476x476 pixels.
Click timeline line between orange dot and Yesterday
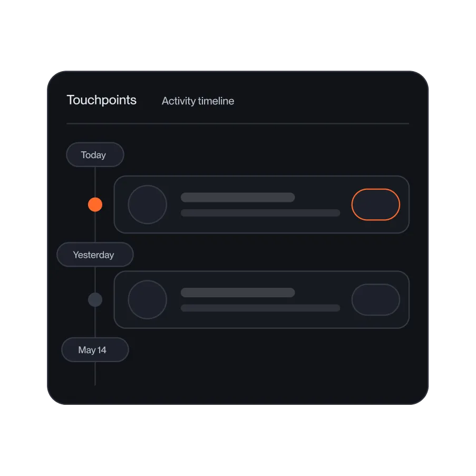point(95,227)
